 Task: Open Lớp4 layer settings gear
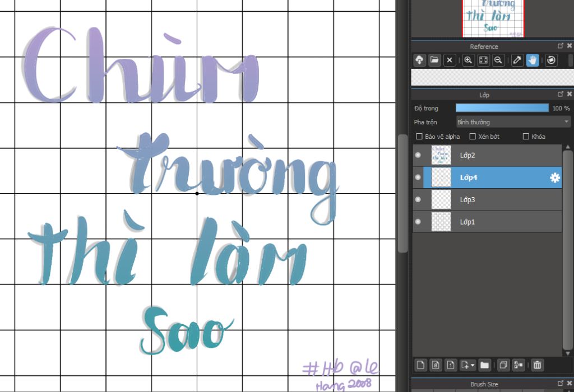[555, 178]
